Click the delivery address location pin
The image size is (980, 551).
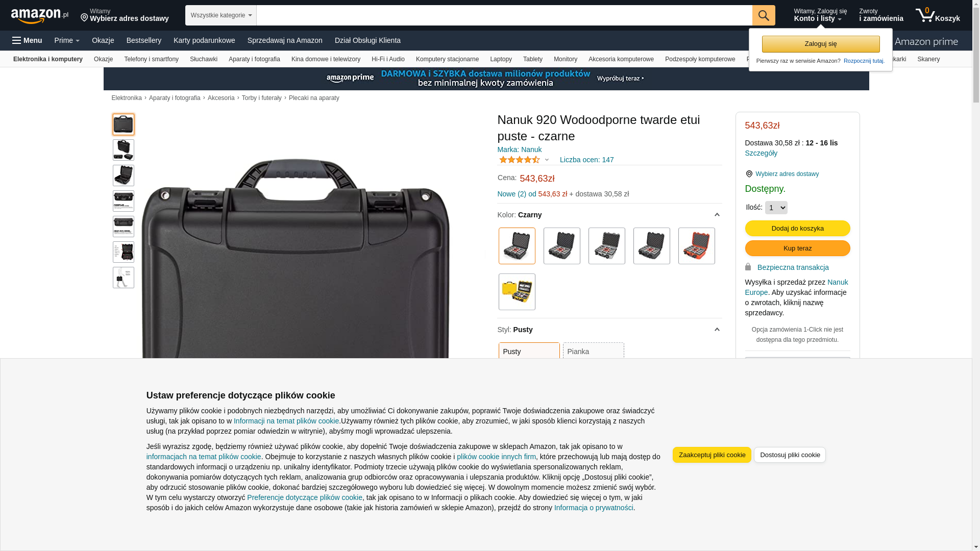pyautogui.click(x=85, y=18)
